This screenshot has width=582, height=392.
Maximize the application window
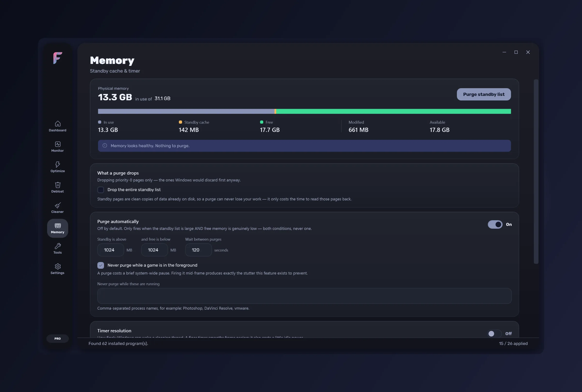tap(516, 52)
